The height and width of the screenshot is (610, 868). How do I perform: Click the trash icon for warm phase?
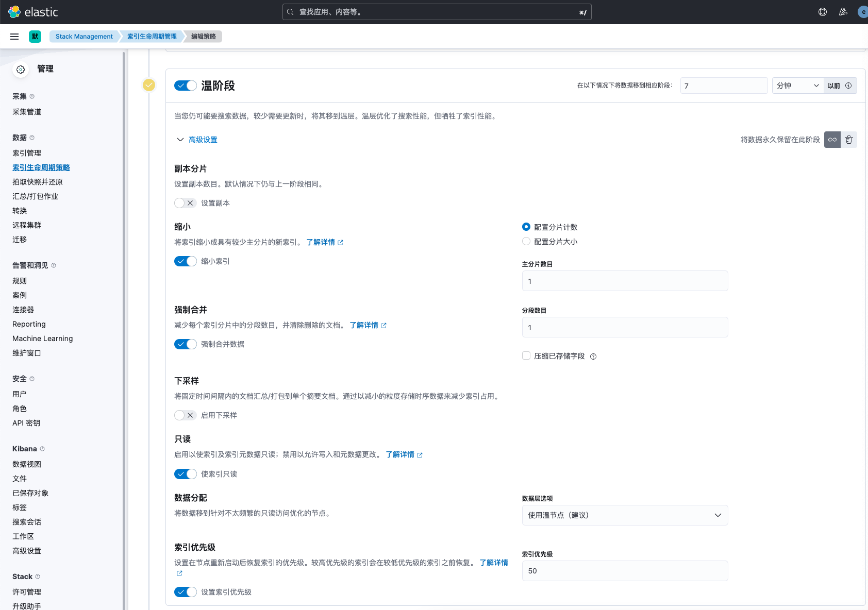(x=849, y=140)
